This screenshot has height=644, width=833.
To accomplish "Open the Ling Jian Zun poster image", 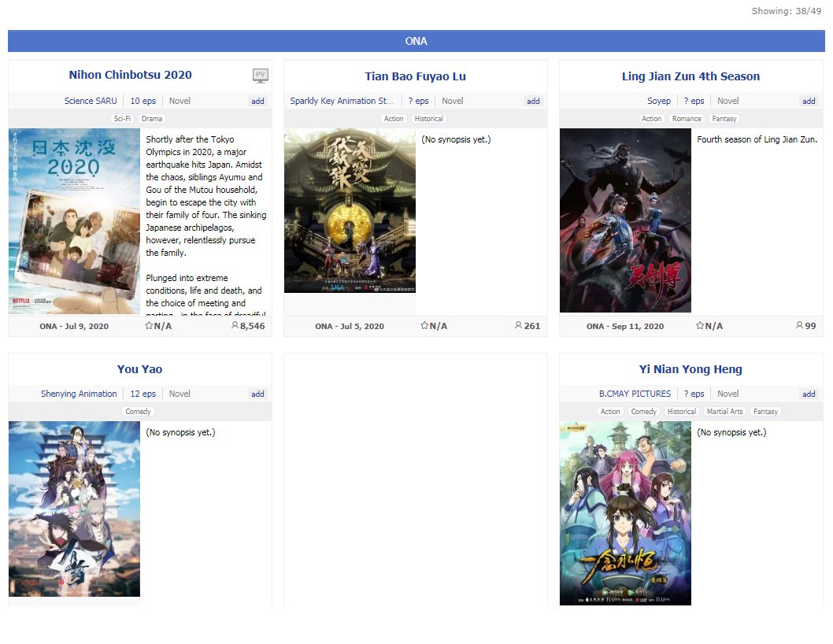I will (x=625, y=220).
